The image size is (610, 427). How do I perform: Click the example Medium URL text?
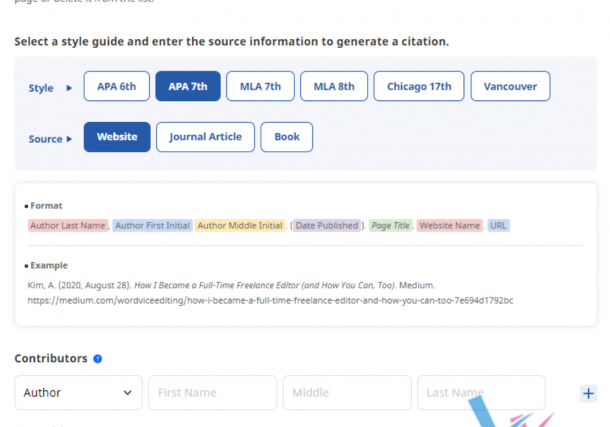click(x=270, y=300)
